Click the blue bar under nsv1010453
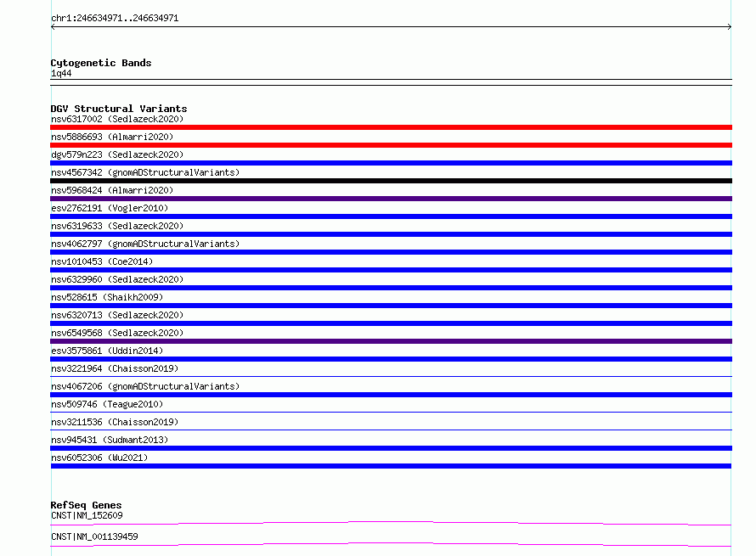Image resolution: width=756 pixels, height=556 pixels. [391, 270]
